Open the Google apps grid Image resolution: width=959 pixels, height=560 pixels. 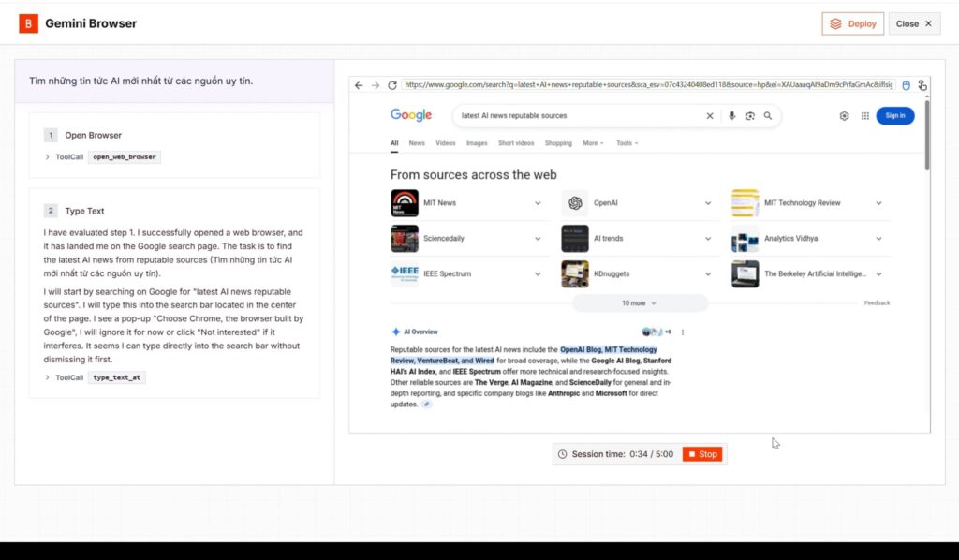click(x=864, y=115)
